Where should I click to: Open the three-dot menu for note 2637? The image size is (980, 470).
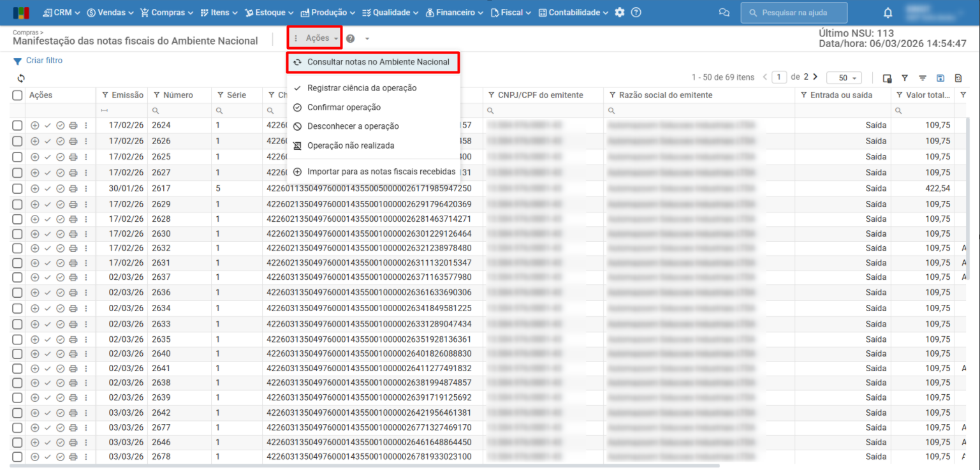tap(85, 277)
